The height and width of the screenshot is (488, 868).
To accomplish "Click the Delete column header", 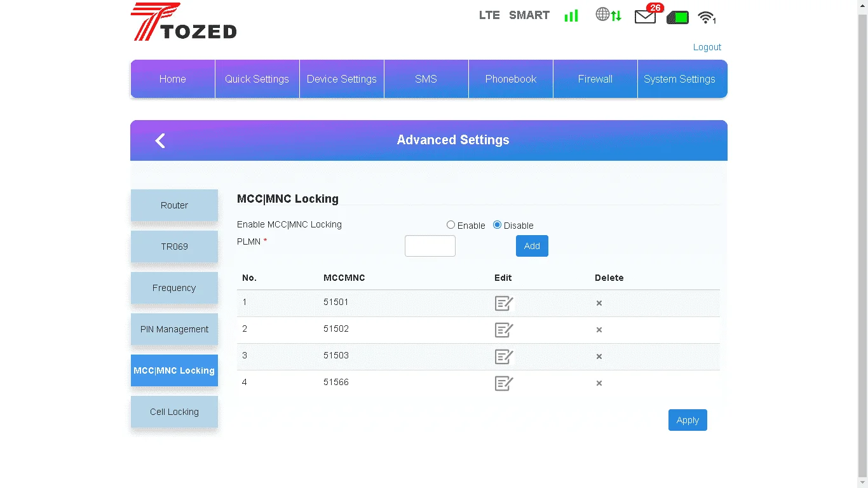I will (x=609, y=278).
